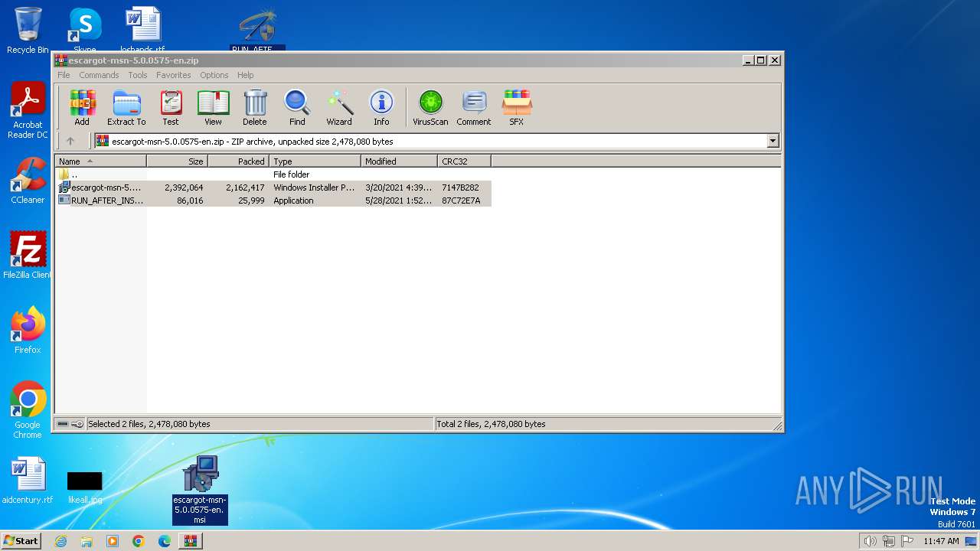This screenshot has width=980, height=551.
Task: Click the 'Total 2 files' status text
Action: [492, 424]
